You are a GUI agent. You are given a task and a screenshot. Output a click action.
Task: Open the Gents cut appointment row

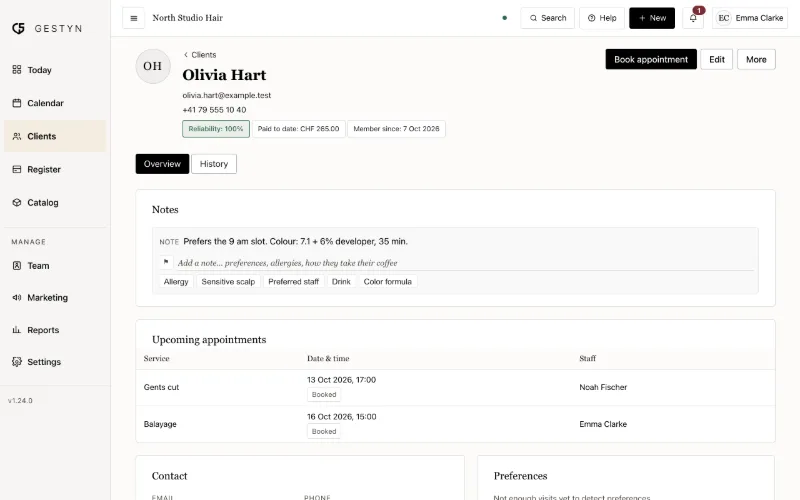(x=455, y=387)
